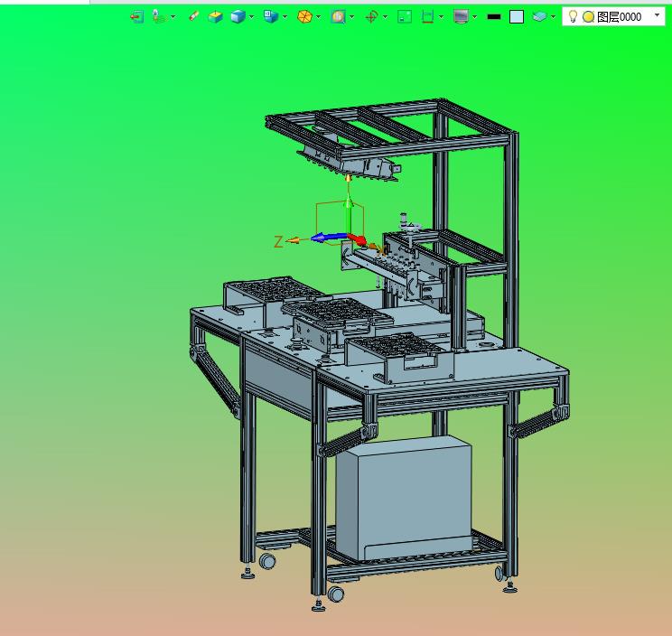Open the monitor display dropdown arrow
This screenshot has height=636, width=672.
475,17
